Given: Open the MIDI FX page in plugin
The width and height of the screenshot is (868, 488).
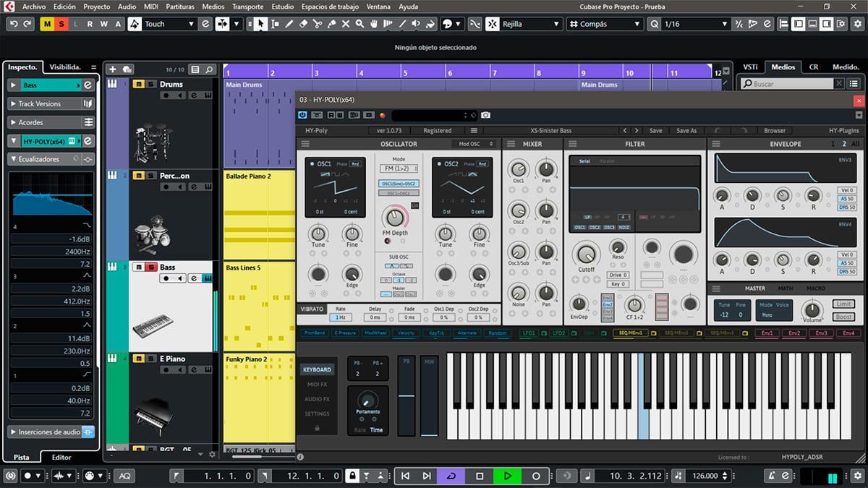Looking at the screenshot, I should (317, 385).
